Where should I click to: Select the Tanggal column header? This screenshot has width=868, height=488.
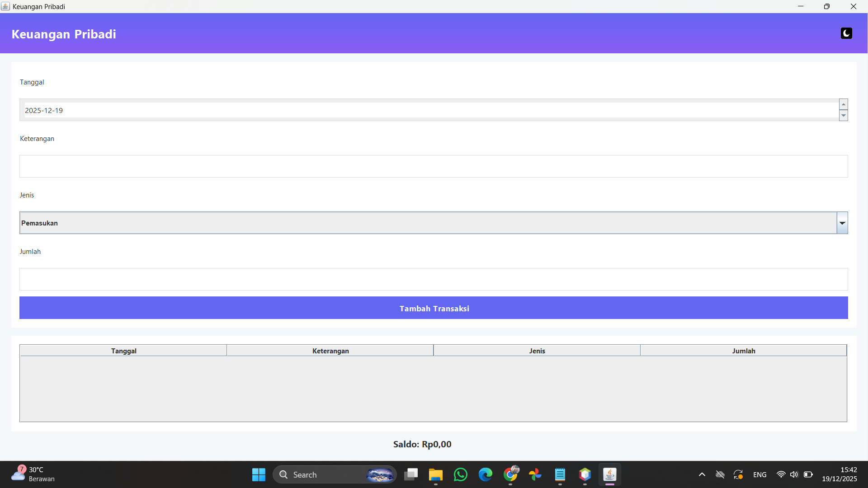[x=123, y=351]
